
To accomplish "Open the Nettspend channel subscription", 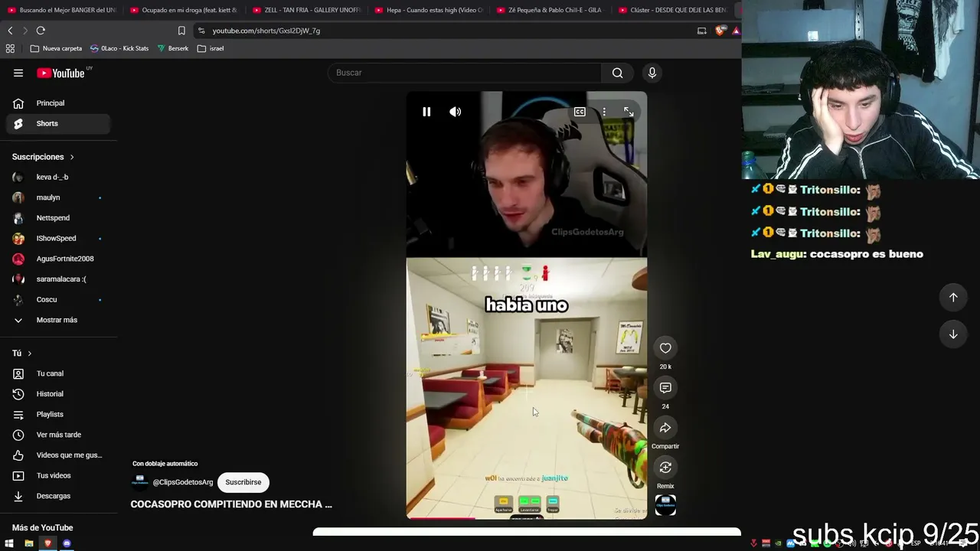I will click(x=58, y=218).
